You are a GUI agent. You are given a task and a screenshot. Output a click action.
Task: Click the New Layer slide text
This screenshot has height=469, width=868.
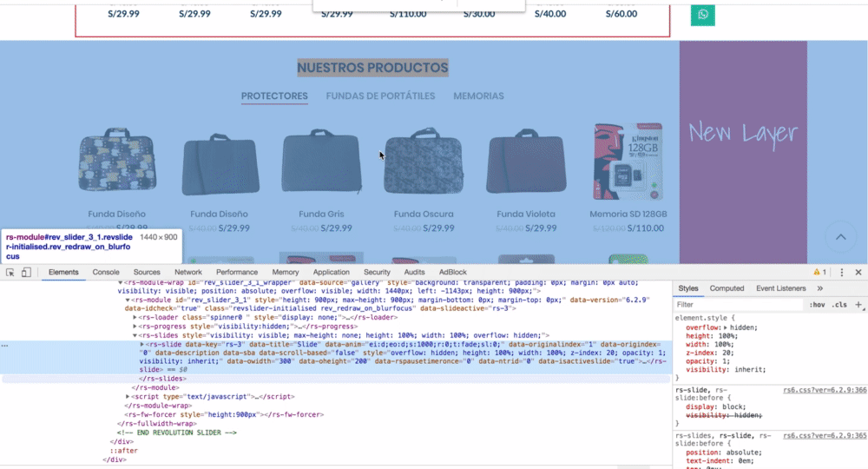[743, 133]
